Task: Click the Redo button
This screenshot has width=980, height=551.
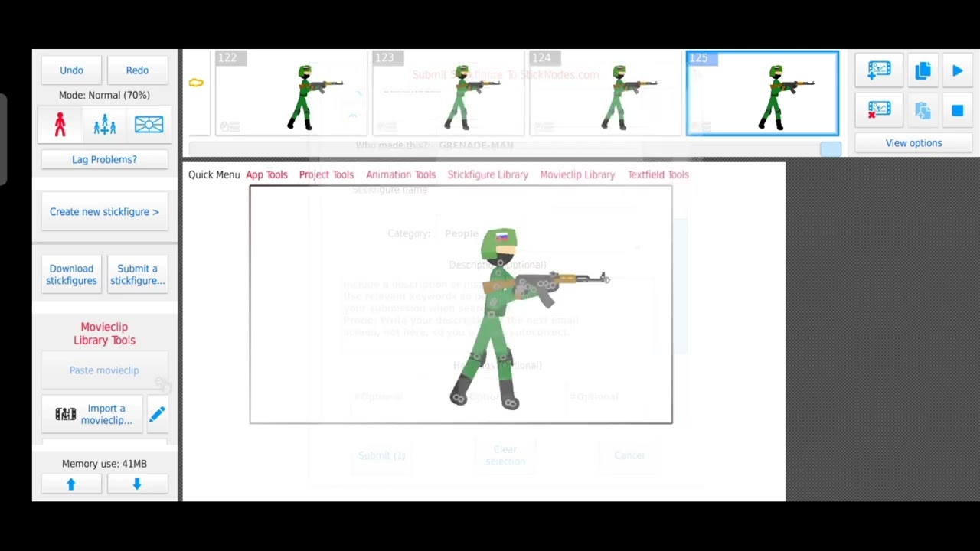Action: click(137, 70)
